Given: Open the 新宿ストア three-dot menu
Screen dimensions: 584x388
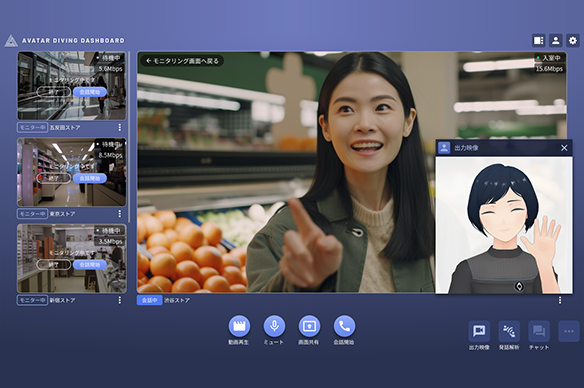Looking at the screenshot, I should coord(120,300).
